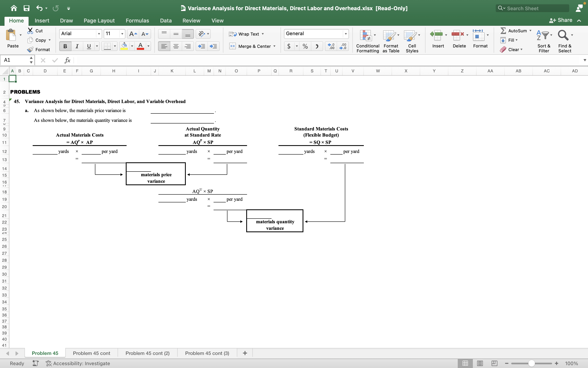588x368 pixels.
Task: Apply comma style number format
Action: pyautogui.click(x=317, y=46)
